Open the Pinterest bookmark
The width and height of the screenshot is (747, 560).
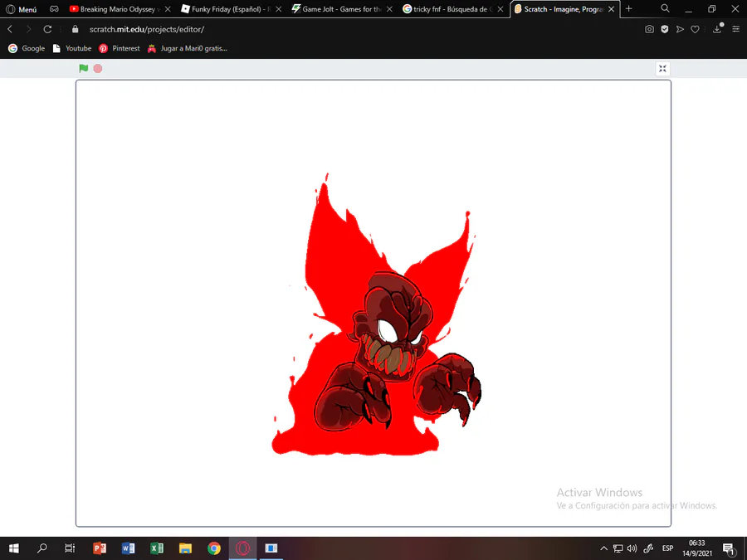pyautogui.click(x=119, y=48)
